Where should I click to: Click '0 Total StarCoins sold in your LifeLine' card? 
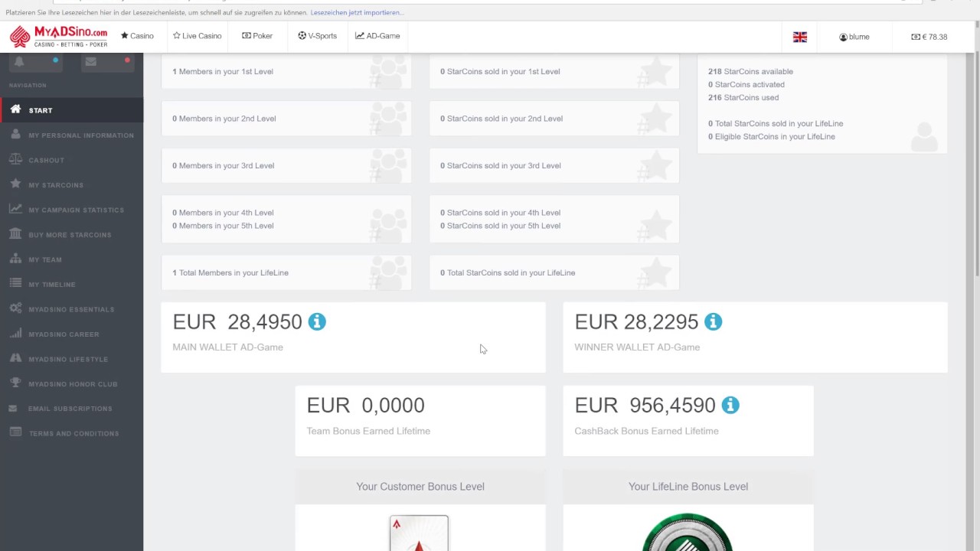click(x=554, y=272)
